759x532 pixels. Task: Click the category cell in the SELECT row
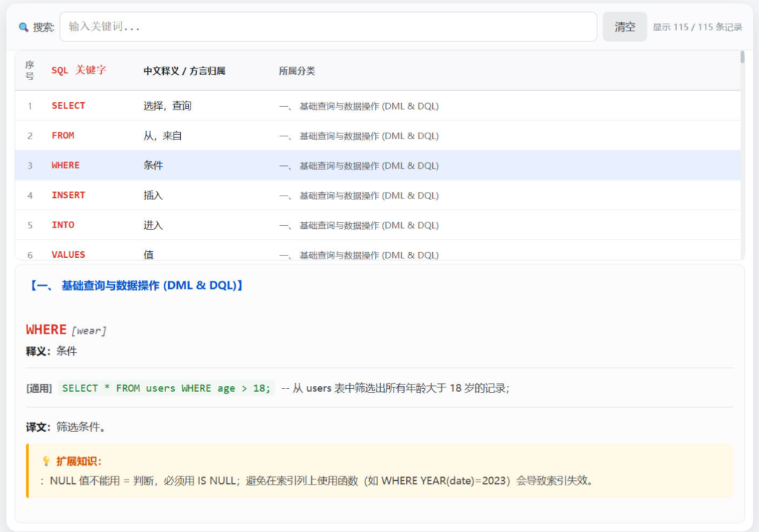(x=359, y=106)
